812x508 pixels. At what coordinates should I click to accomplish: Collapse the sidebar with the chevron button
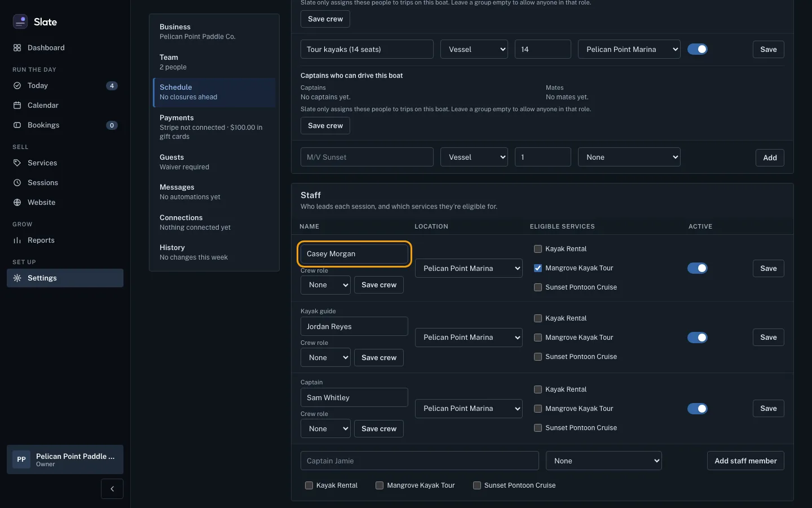[112, 489]
